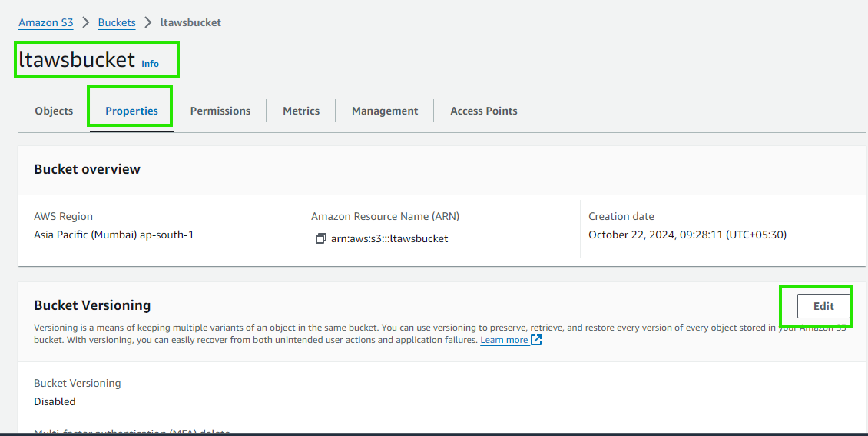
Task: Open the external link icon beside Learn more
Action: pyautogui.click(x=536, y=340)
